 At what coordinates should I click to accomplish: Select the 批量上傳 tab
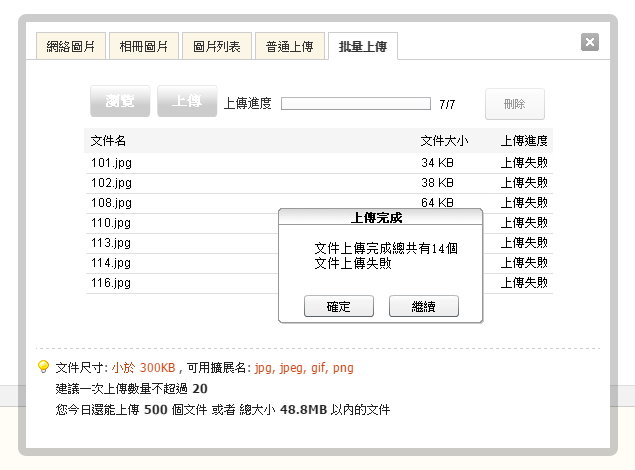point(364,46)
